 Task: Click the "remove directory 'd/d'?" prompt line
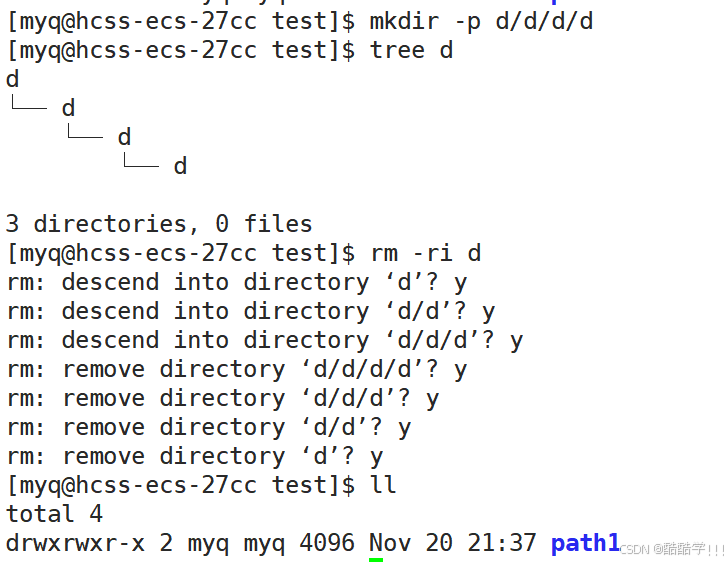[x=209, y=428]
